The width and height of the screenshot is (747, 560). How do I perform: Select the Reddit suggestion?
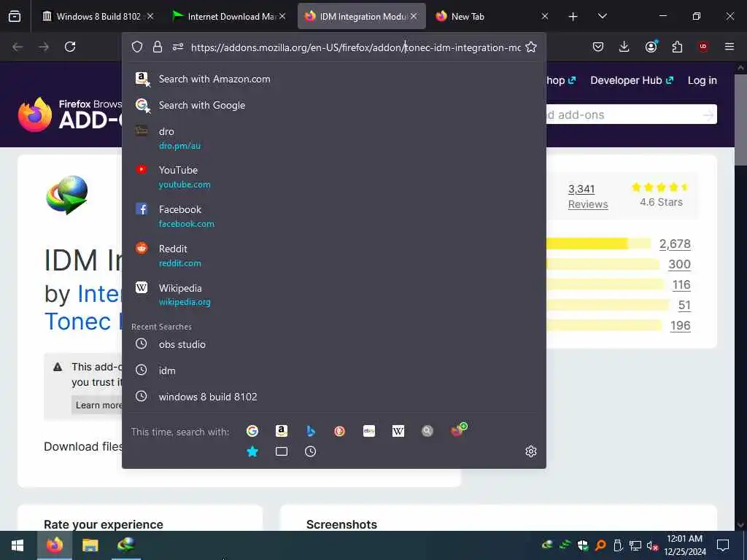click(x=334, y=256)
